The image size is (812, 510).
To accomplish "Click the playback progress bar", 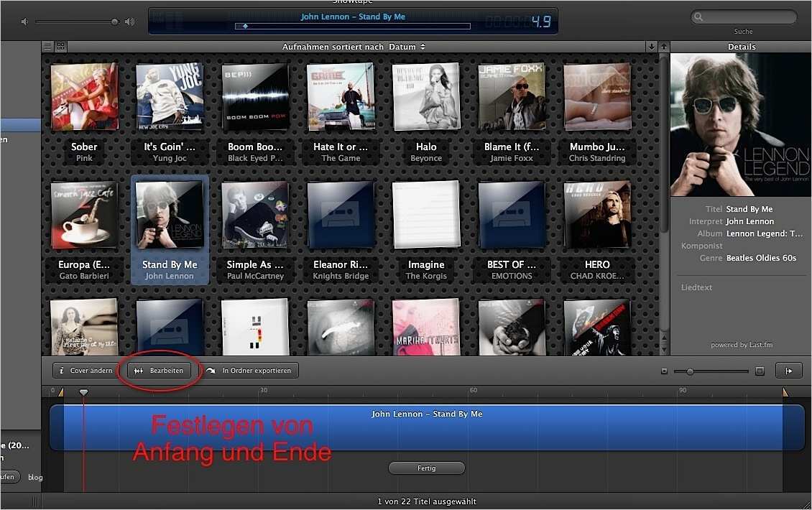I will (353, 26).
